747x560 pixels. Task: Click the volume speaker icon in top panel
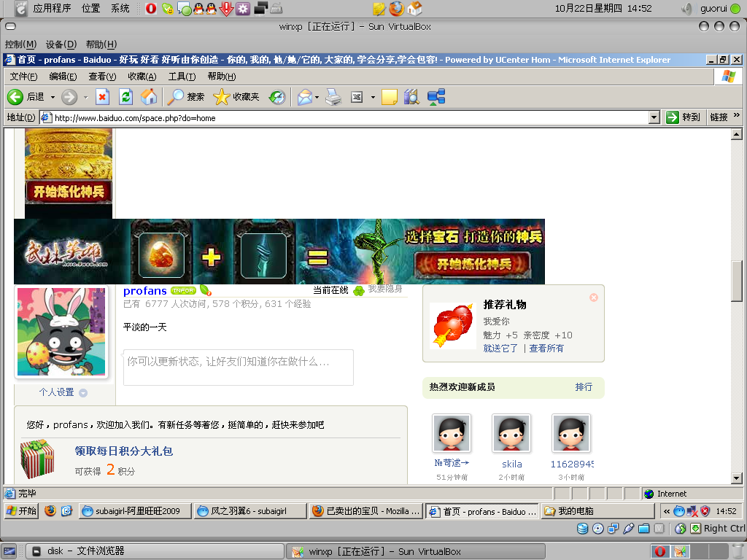pos(686,9)
